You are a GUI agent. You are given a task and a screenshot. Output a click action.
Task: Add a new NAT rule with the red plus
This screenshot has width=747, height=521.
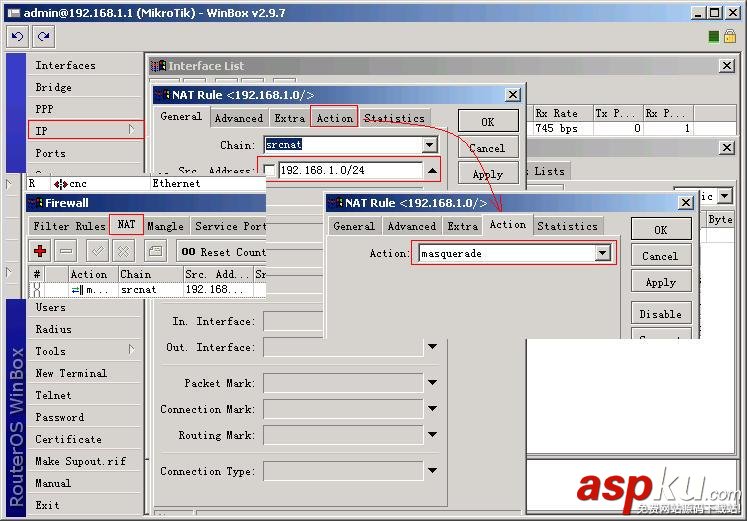click(40, 251)
